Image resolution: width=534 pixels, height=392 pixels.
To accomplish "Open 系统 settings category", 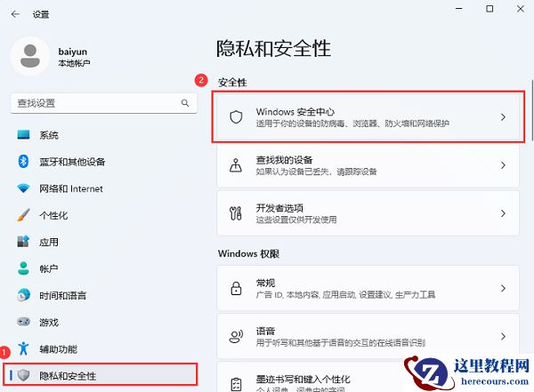I will [103, 135].
